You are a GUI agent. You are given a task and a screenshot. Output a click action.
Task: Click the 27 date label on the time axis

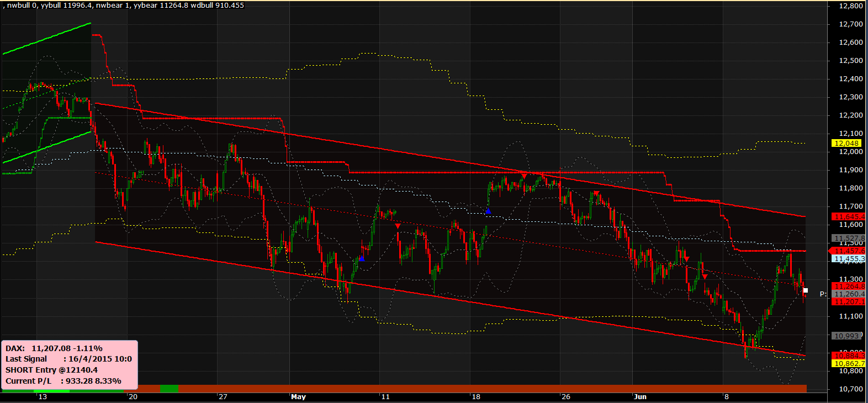pyautogui.click(x=223, y=397)
